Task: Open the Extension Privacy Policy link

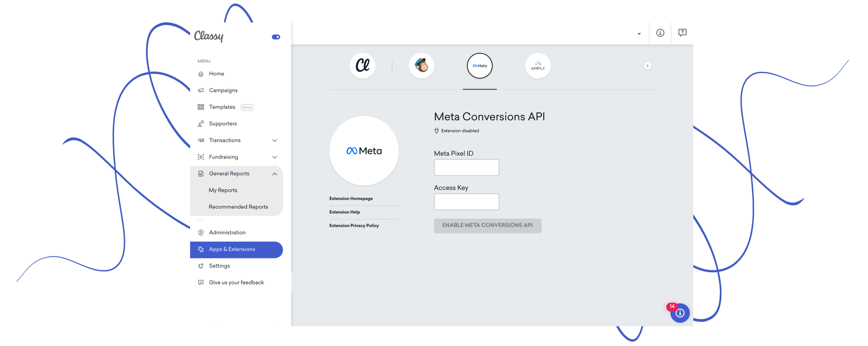Action: pos(354,226)
